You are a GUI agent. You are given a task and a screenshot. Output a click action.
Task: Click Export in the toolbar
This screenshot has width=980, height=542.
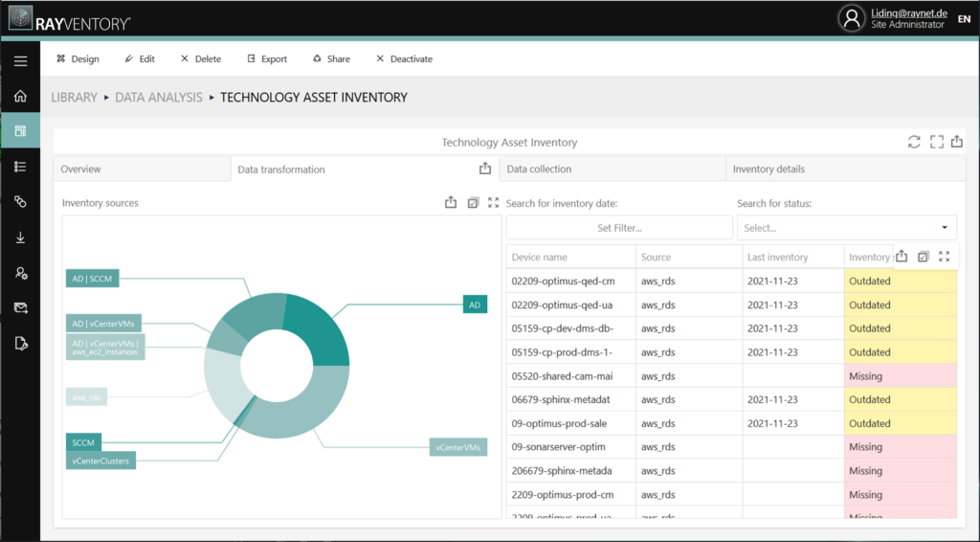point(268,58)
